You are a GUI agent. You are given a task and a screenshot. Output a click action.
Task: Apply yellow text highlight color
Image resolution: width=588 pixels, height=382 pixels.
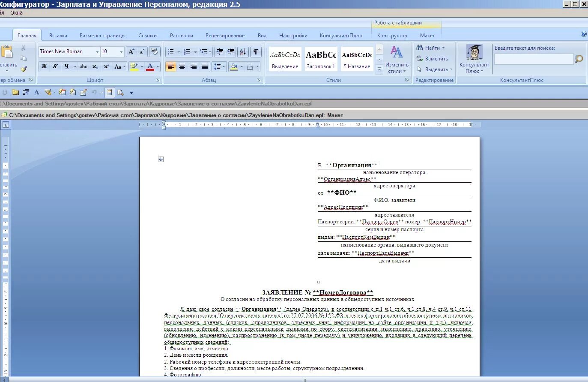[134, 66]
